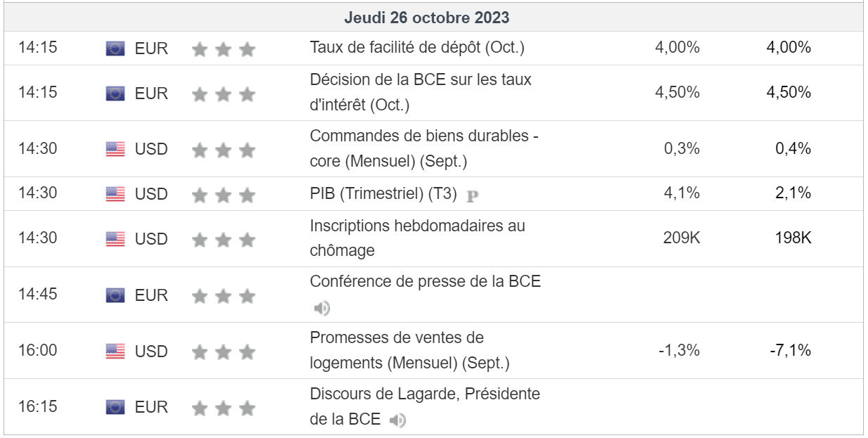Click the importance stars in the Décision de la BCE row
The width and height of the screenshot is (868, 438).
point(223,94)
